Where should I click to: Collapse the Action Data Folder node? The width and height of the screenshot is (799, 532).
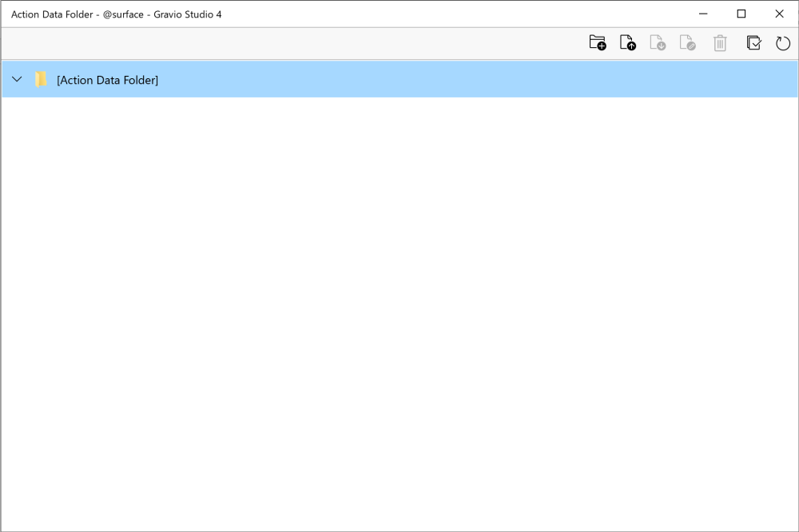[x=17, y=79]
